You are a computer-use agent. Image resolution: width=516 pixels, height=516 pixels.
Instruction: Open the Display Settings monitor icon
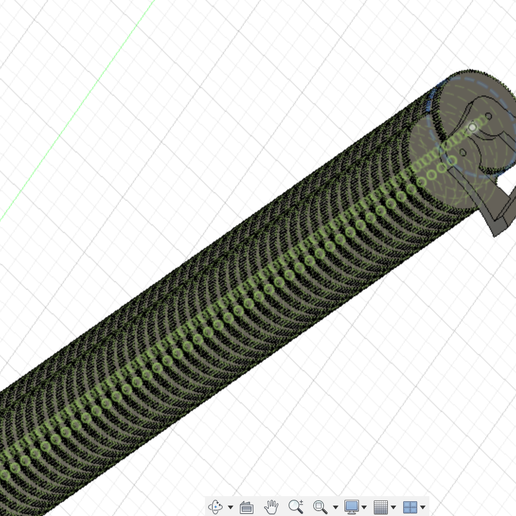click(352, 507)
